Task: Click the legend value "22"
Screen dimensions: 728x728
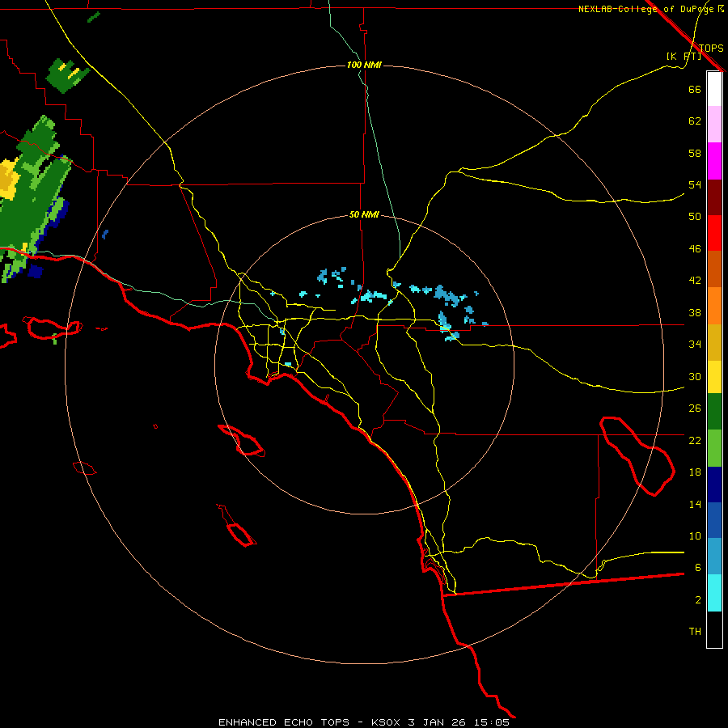Action: click(x=695, y=440)
